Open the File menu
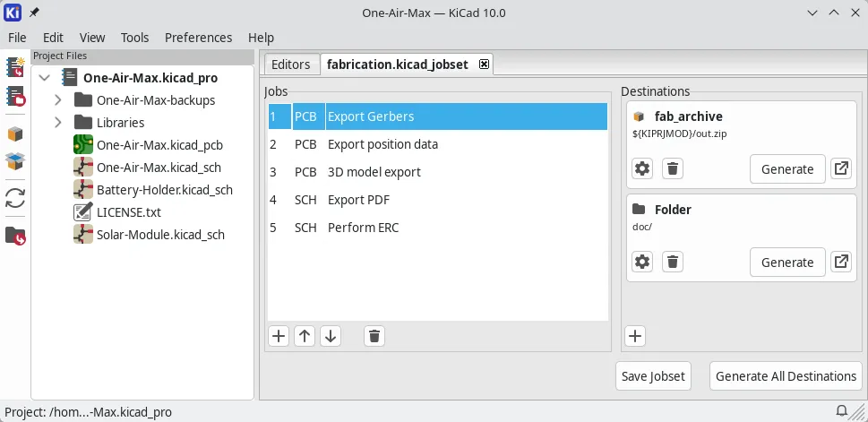Image resolution: width=868 pixels, height=422 pixels. pos(17,38)
